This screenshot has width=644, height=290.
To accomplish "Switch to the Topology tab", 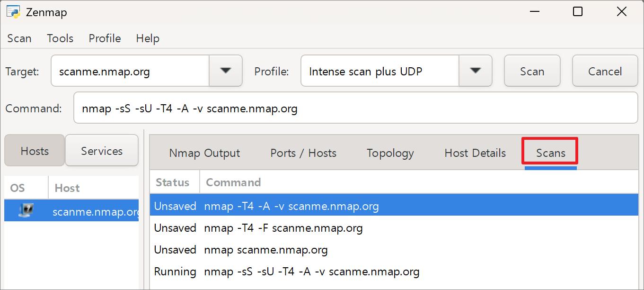I will coord(390,153).
